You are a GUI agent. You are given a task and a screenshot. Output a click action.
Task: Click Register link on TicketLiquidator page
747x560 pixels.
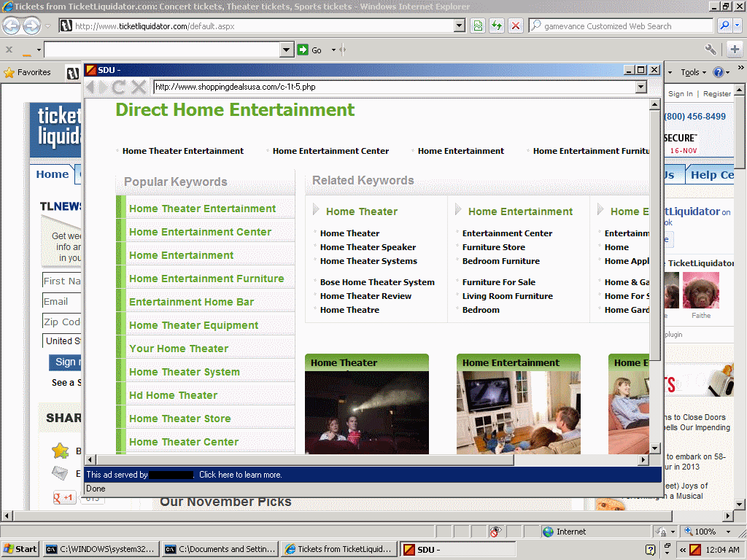pos(717,94)
